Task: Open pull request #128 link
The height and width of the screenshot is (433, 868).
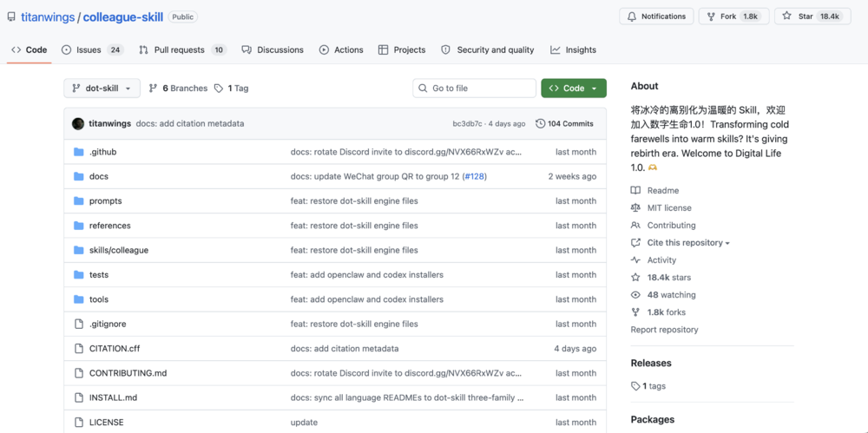Action: click(x=475, y=177)
